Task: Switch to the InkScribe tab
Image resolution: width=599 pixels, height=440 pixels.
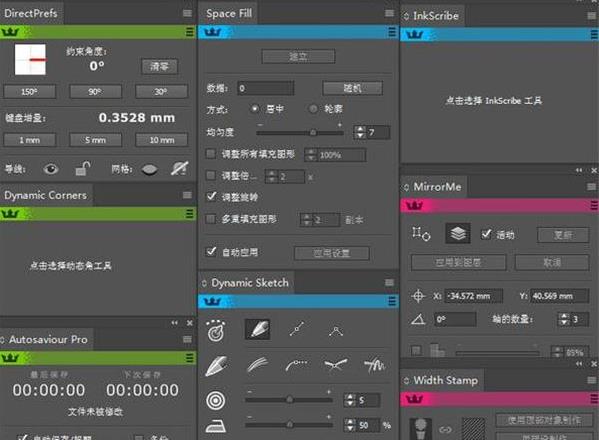Action: [432, 16]
